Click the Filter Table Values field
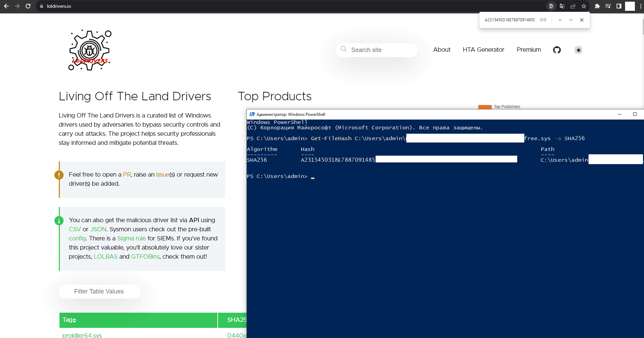Screen dimensions: 644x338 [x=99, y=291]
